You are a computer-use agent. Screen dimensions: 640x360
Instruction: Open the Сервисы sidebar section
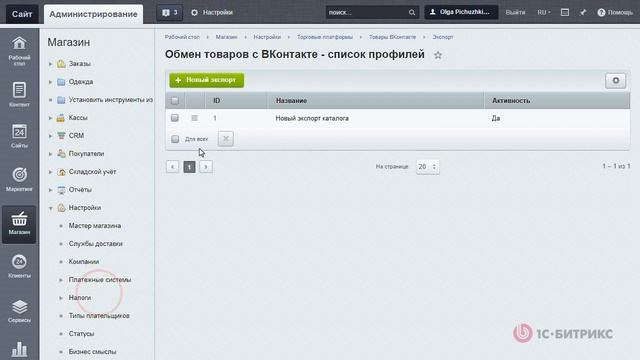(19, 311)
